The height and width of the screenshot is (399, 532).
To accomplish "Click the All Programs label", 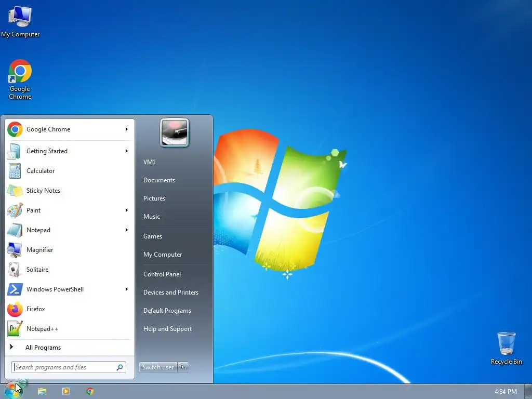I will point(43,348).
